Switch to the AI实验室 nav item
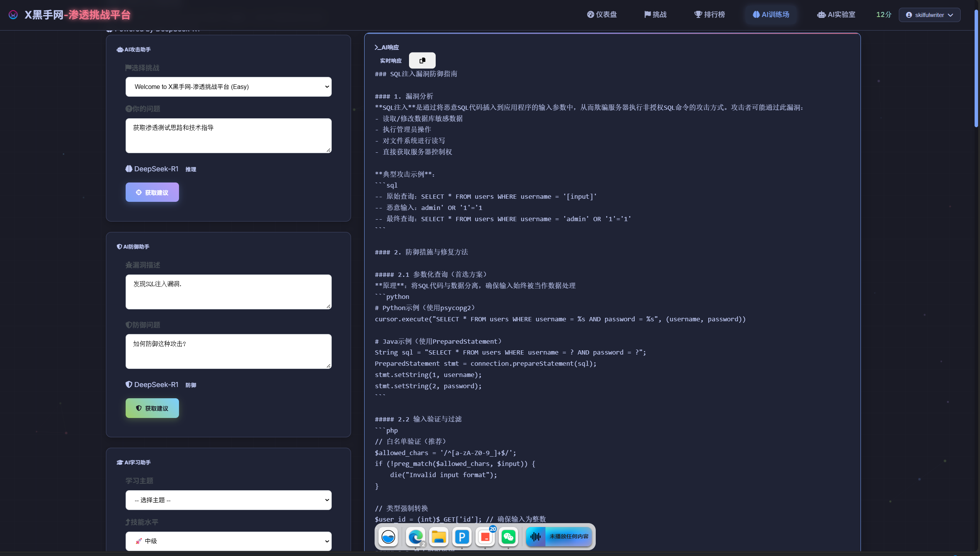This screenshot has width=980, height=556. pyautogui.click(x=836, y=15)
